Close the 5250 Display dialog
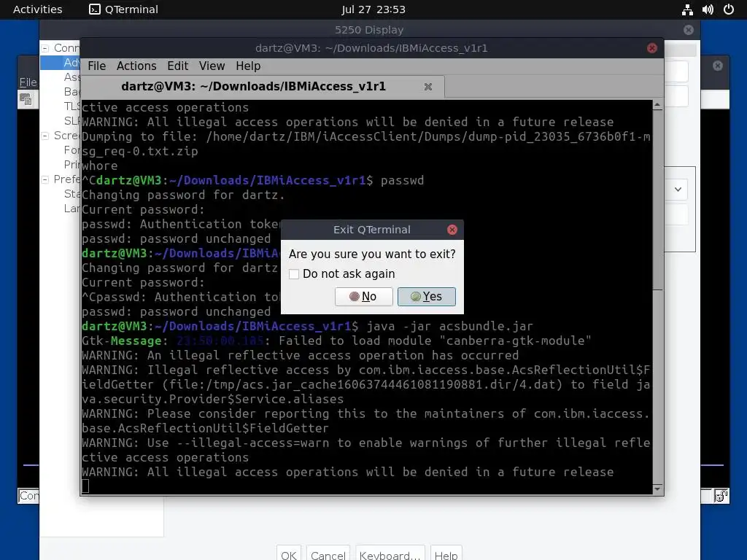The width and height of the screenshot is (747, 560). coord(689,30)
